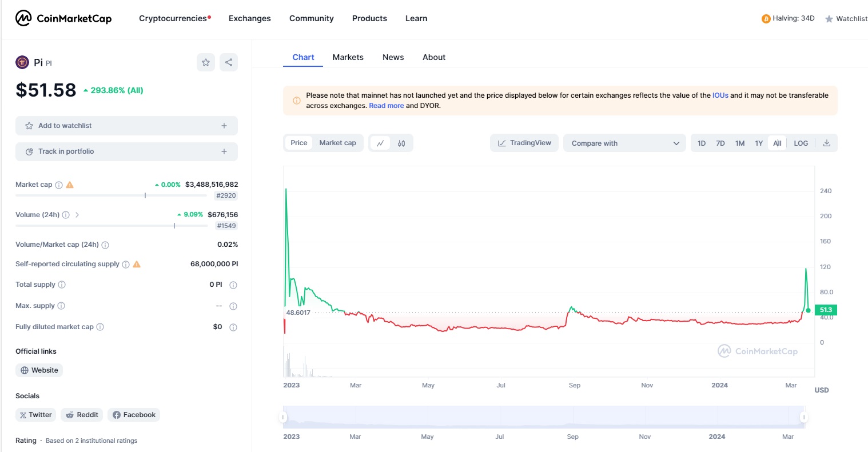Click the All time range button

pyautogui.click(x=777, y=143)
